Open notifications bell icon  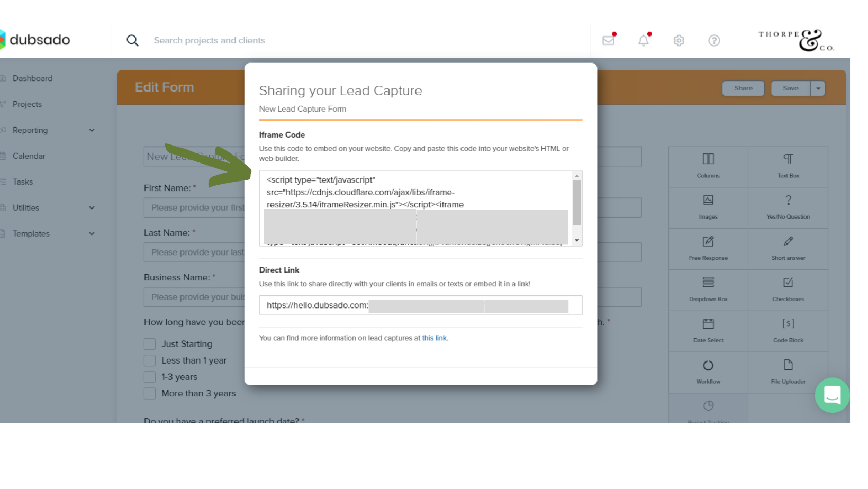(644, 40)
